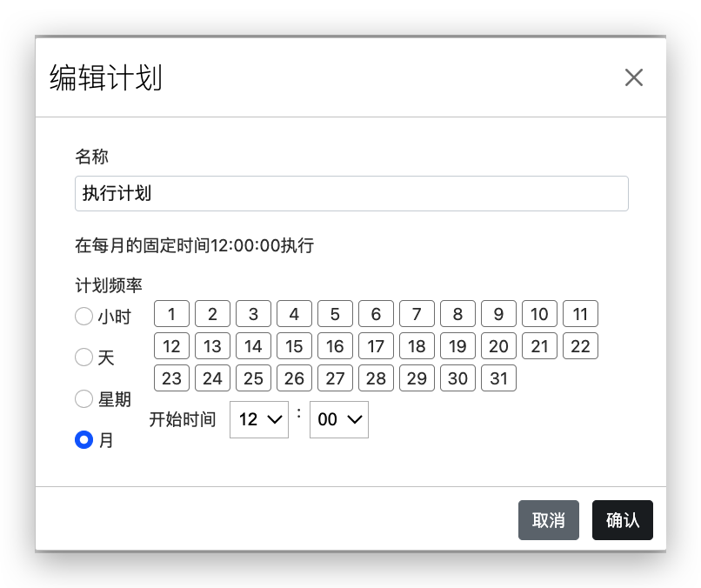Click the 名称 label
Image resolution: width=701 pixels, height=588 pixels.
point(91,157)
